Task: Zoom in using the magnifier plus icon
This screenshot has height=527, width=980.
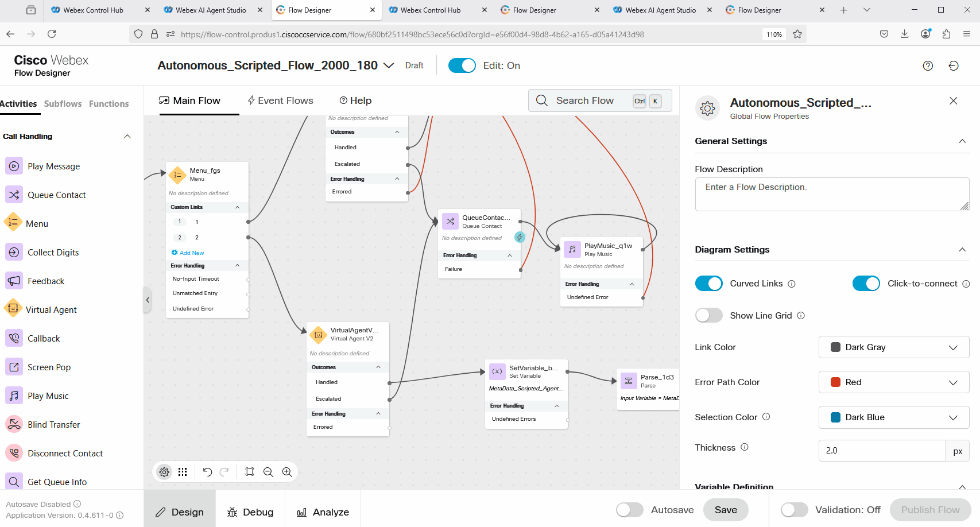Action: click(287, 472)
